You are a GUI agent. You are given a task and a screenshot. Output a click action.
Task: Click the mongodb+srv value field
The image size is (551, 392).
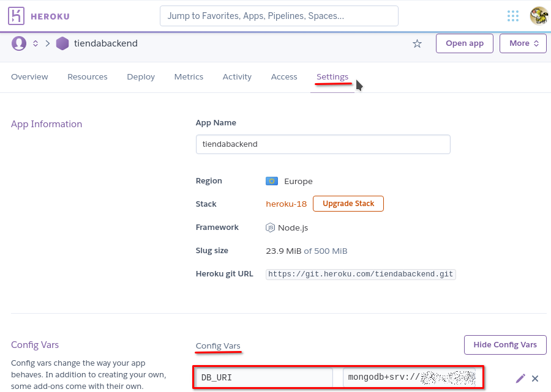click(x=409, y=377)
